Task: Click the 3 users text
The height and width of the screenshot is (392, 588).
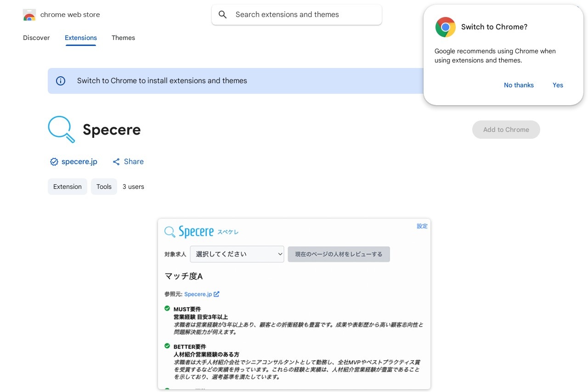Action: (133, 187)
